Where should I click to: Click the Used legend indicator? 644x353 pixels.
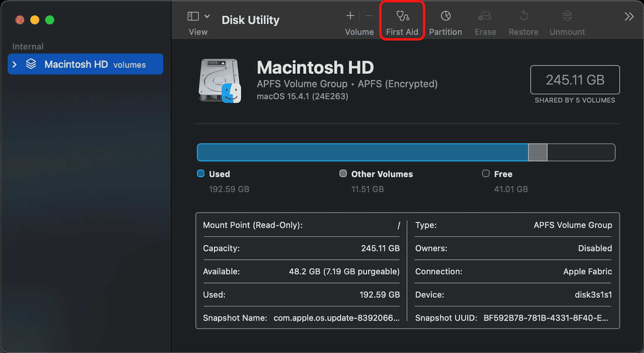(x=201, y=174)
